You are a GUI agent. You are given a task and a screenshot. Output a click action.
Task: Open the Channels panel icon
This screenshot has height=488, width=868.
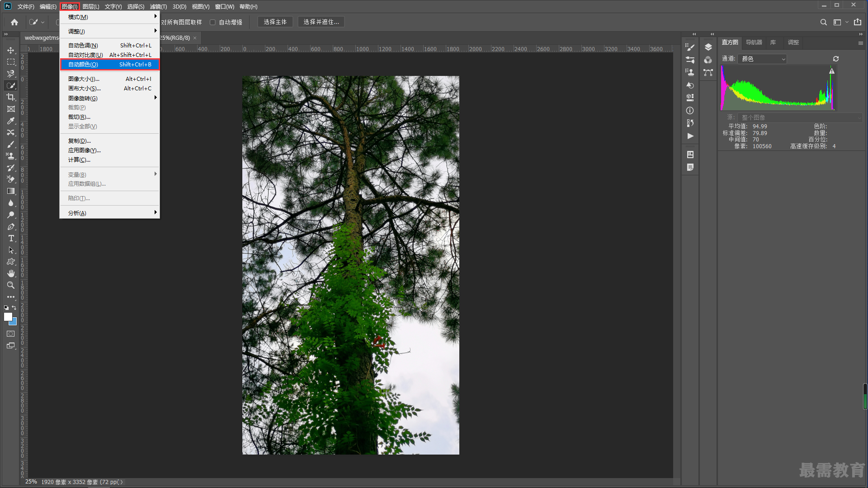pyautogui.click(x=708, y=60)
